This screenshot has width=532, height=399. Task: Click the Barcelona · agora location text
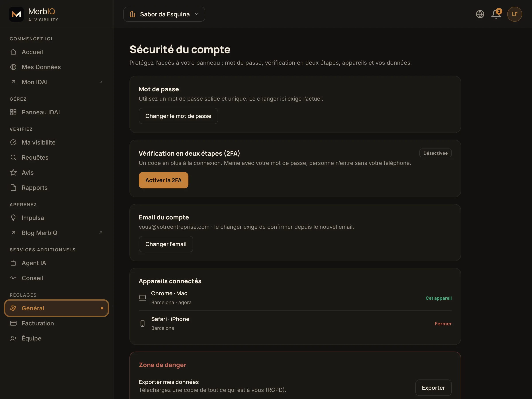click(x=171, y=303)
